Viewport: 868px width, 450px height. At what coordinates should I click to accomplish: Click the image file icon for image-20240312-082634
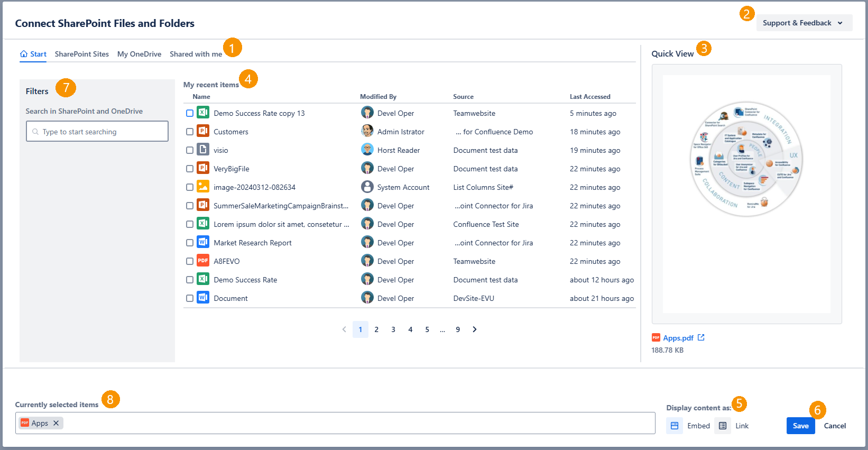tap(203, 187)
